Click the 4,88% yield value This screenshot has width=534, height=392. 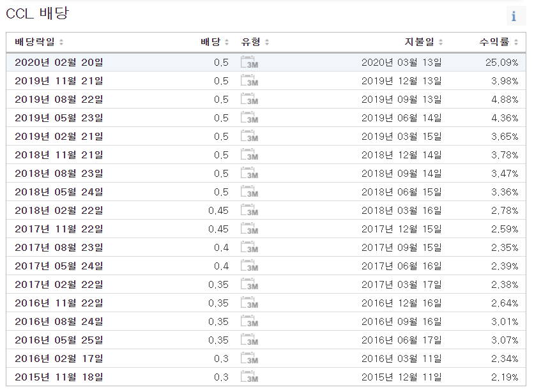505,100
